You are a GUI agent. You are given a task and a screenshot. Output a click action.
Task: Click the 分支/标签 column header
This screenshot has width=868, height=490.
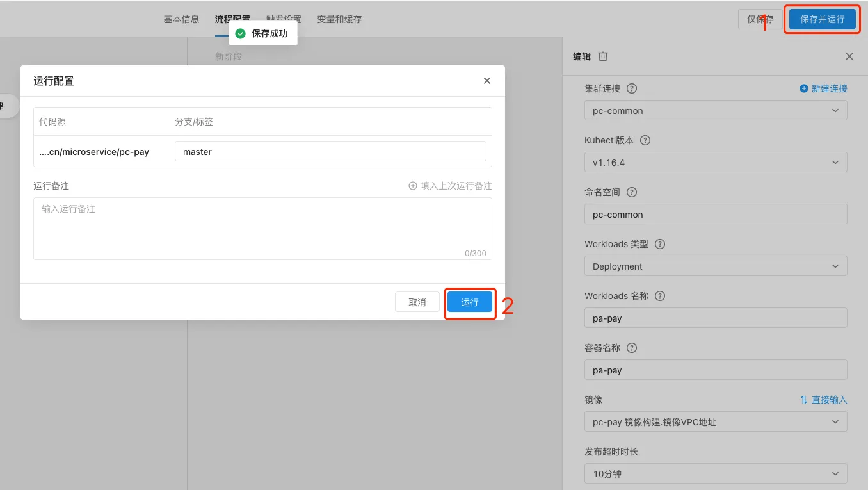[x=194, y=122]
